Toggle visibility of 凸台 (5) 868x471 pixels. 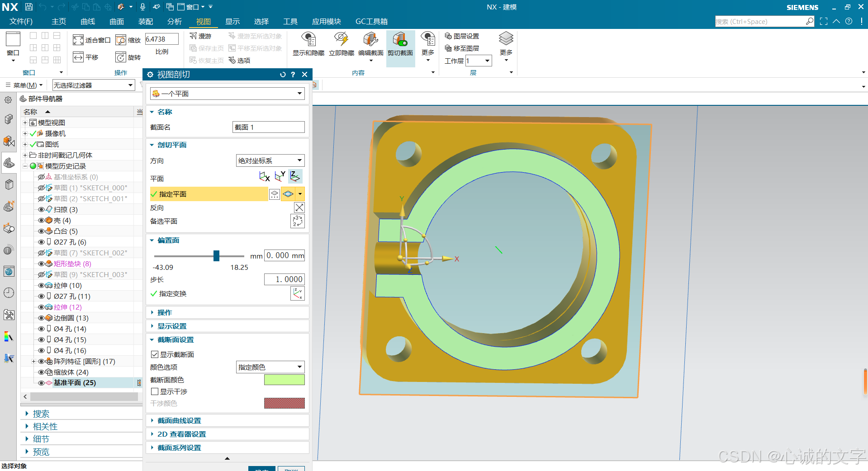coord(41,231)
